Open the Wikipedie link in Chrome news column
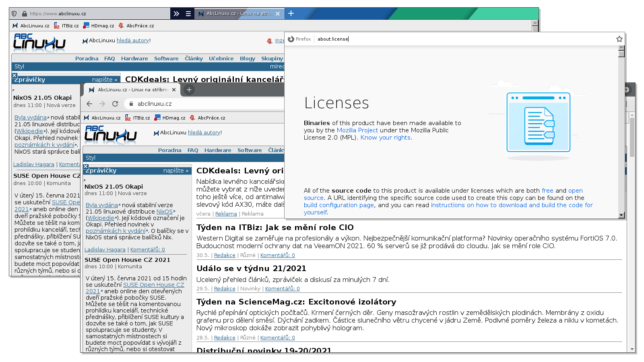This screenshot has height=362, width=644. tap(101, 218)
